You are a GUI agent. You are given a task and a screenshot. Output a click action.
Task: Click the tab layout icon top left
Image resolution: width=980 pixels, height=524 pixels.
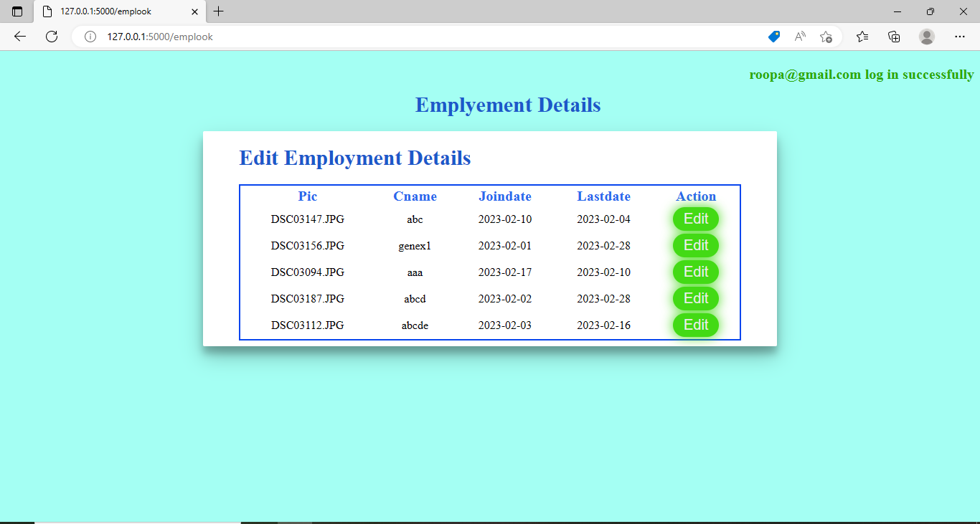pyautogui.click(x=16, y=11)
